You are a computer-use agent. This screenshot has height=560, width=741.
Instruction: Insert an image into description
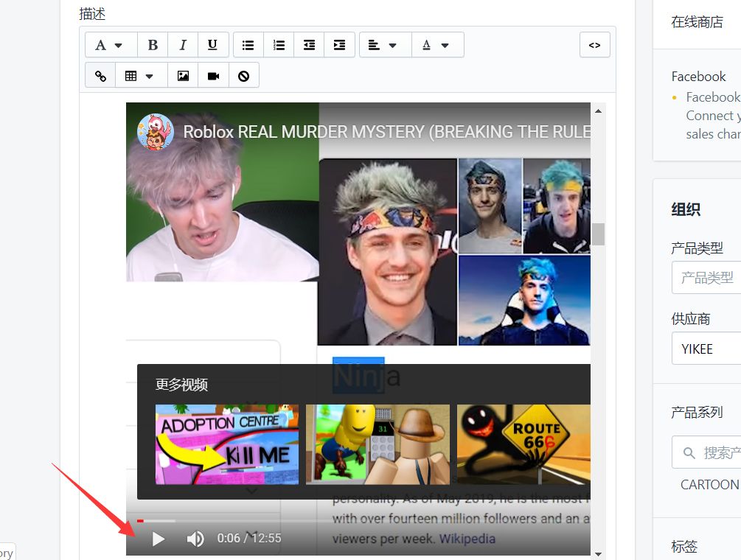[x=183, y=76]
